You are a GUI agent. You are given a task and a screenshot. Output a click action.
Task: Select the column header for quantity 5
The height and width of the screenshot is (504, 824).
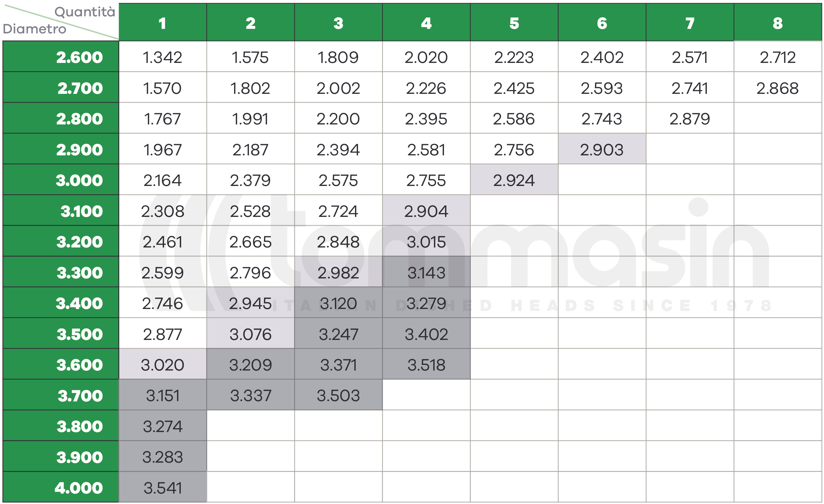click(x=514, y=22)
